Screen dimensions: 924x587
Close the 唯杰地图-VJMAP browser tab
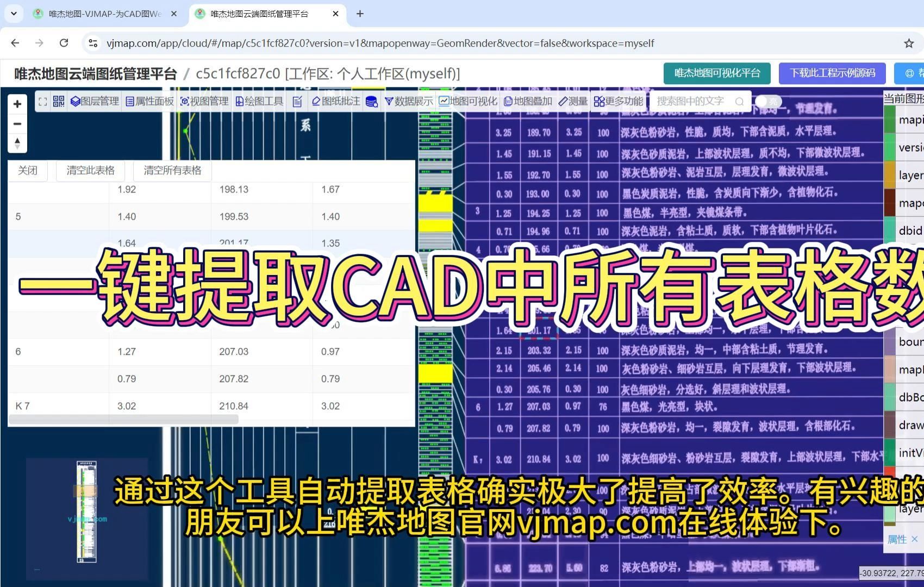coord(174,14)
